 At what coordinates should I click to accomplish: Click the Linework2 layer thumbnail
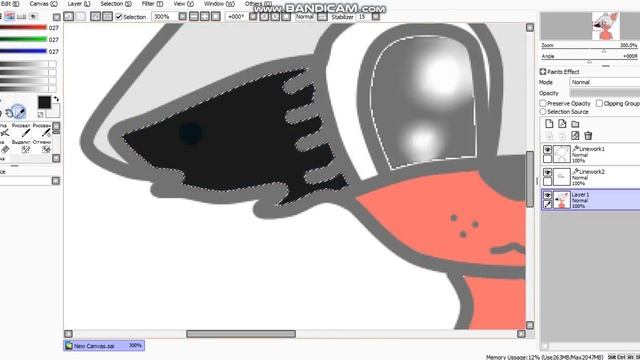[562, 177]
